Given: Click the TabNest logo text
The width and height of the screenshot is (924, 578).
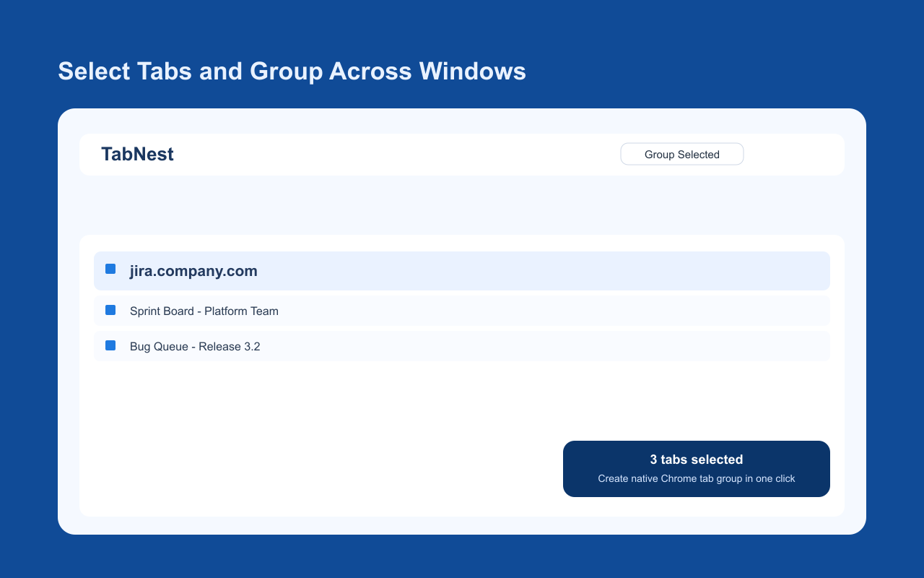Looking at the screenshot, I should pos(137,154).
